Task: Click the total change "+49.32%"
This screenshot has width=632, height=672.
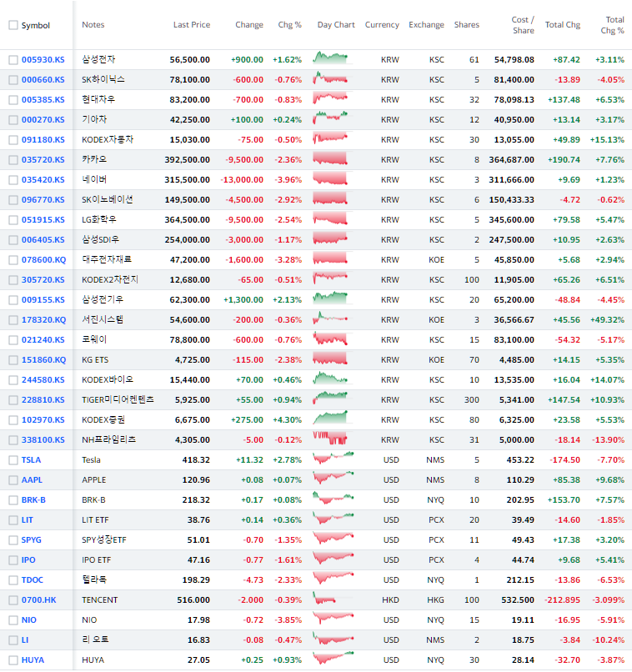Action: pos(607,319)
